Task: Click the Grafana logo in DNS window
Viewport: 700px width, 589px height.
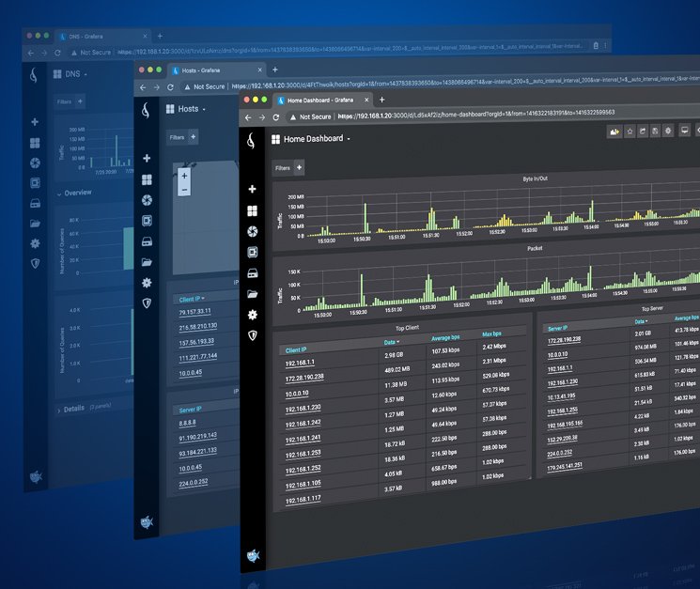Action: [34, 75]
